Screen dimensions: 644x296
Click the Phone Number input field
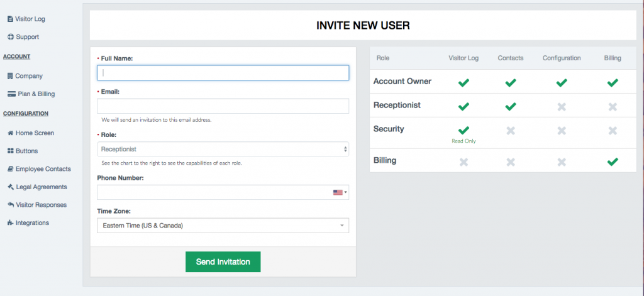214,192
